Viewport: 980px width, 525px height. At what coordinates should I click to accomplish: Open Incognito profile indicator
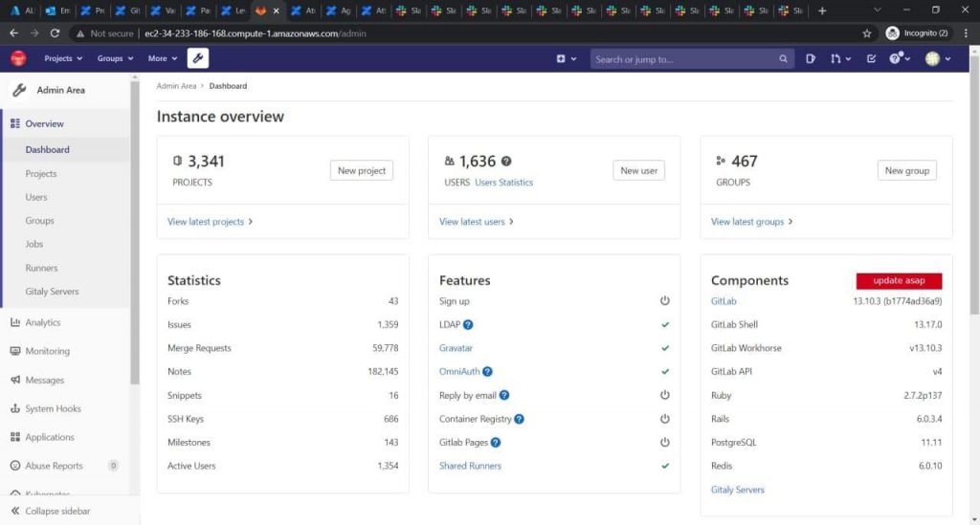click(x=917, y=33)
